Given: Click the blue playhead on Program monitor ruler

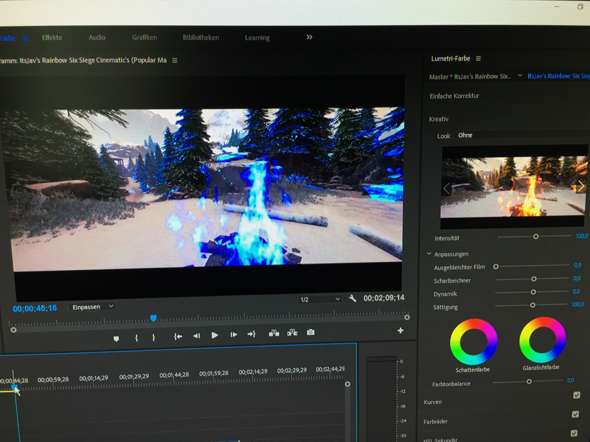Looking at the screenshot, I should pyautogui.click(x=153, y=318).
